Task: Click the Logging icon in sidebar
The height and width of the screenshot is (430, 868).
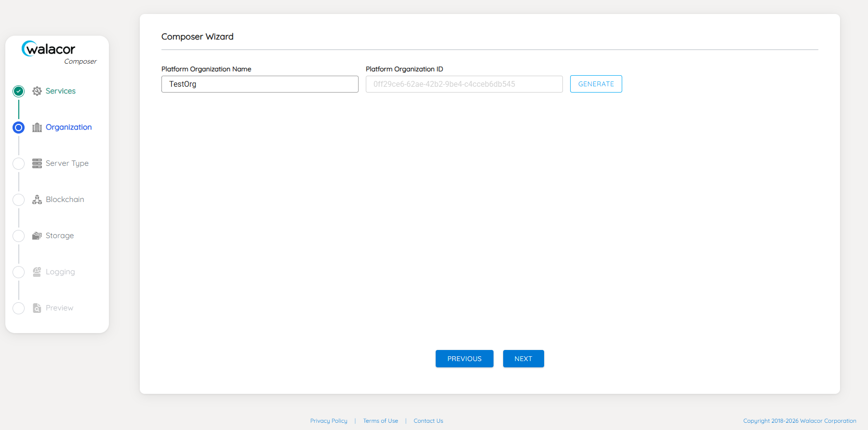Action: coord(37,272)
